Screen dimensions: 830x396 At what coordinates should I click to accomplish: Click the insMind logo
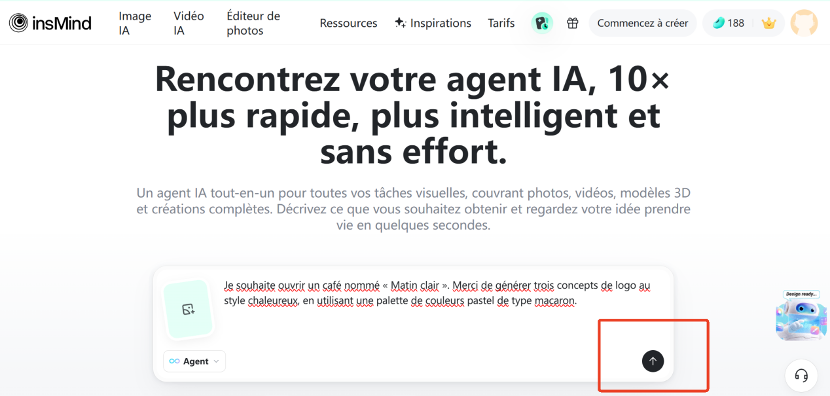click(x=50, y=23)
